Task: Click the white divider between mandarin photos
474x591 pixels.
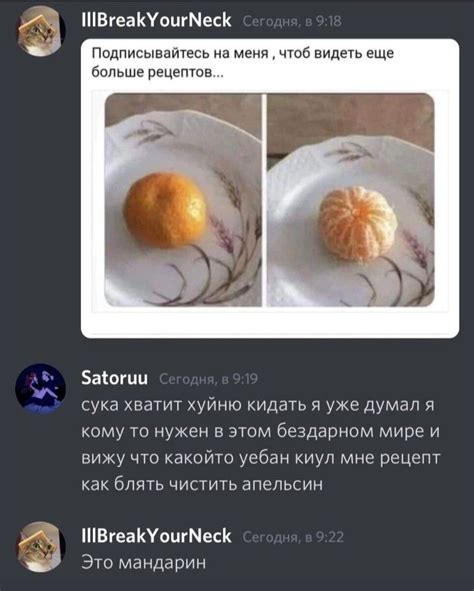Action: coord(264,200)
